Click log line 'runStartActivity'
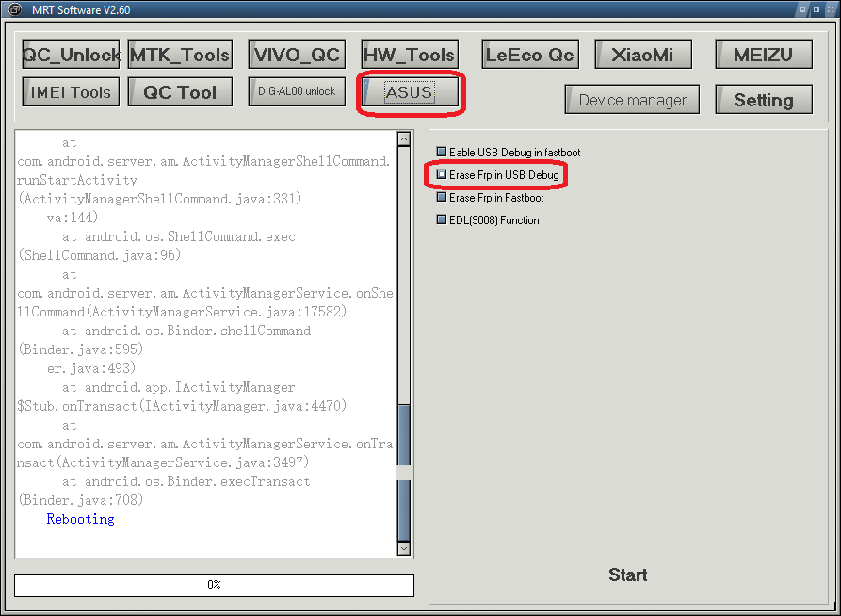Image resolution: width=841 pixels, height=616 pixels. click(x=77, y=180)
